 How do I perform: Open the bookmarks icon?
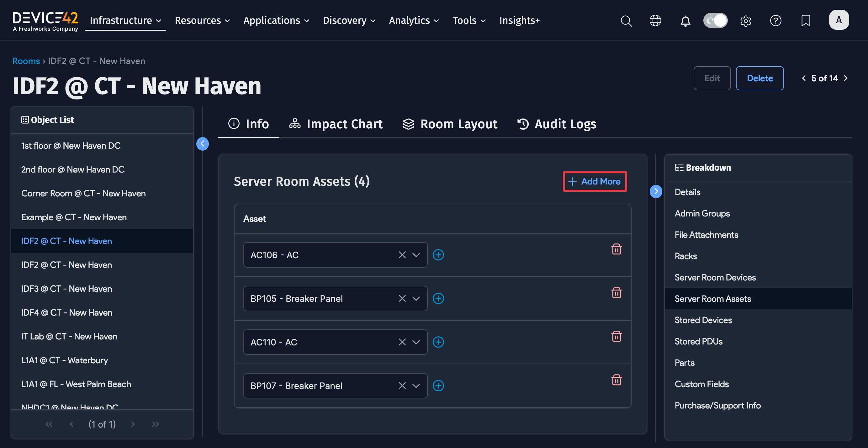pyautogui.click(x=805, y=21)
